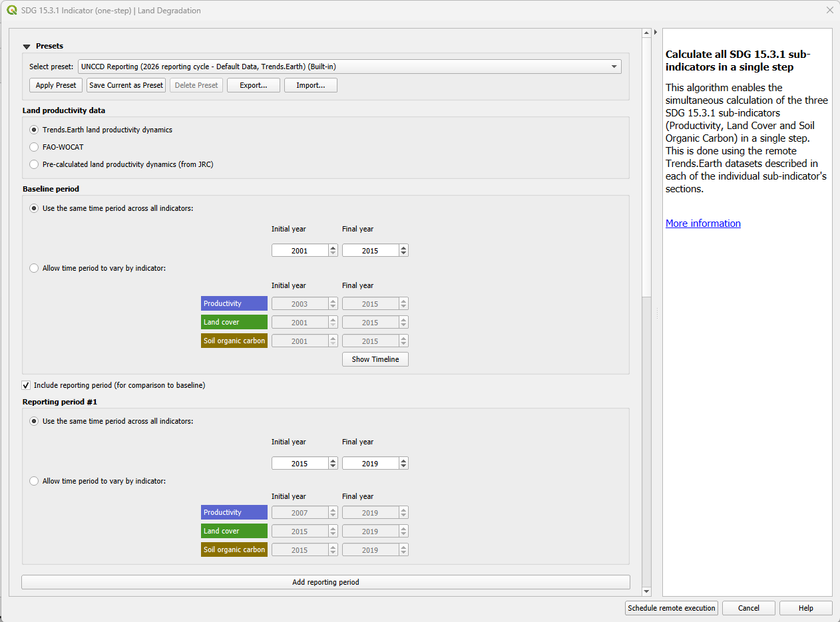Close the SDG 15.3.1 Indicator dialog
The width and height of the screenshot is (840, 622).
pyautogui.click(x=829, y=10)
